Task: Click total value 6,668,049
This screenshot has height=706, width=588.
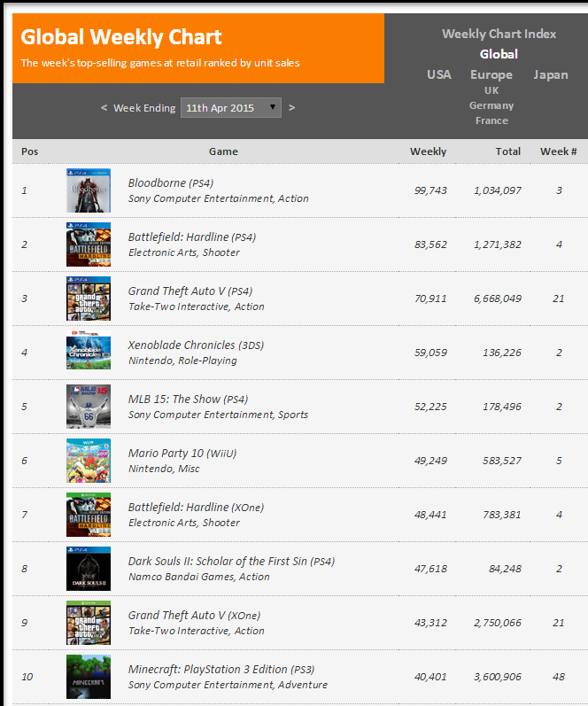Action: (498, 299)
